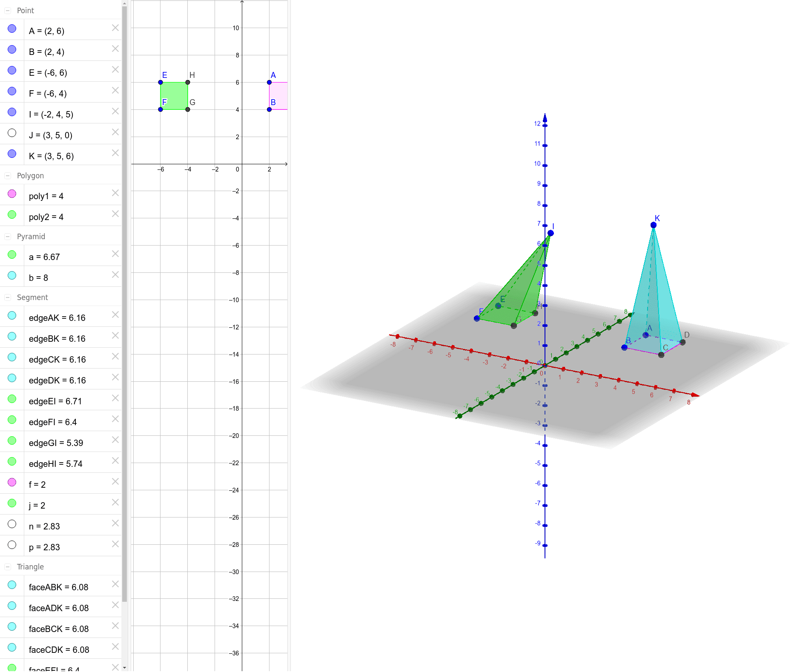Select the faceADK = 6.08 entry
Viewport: 800px width, 672px height.
click(61, 606)
